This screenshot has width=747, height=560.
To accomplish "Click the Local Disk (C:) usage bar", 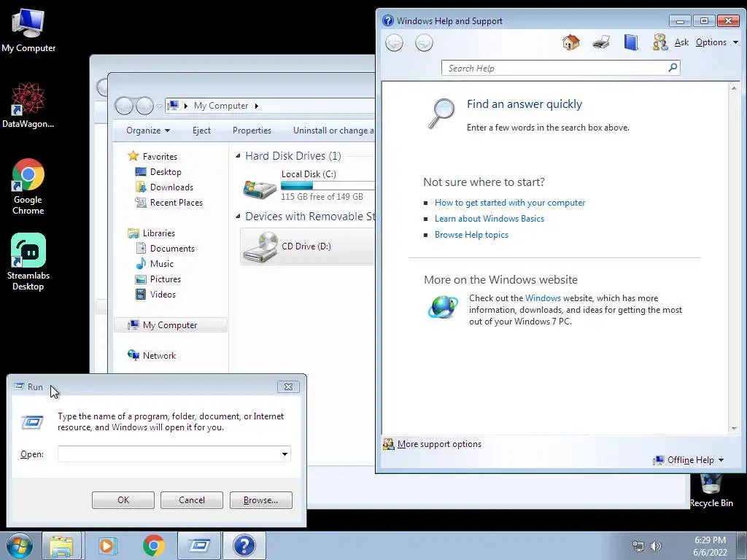I will 328,186.
